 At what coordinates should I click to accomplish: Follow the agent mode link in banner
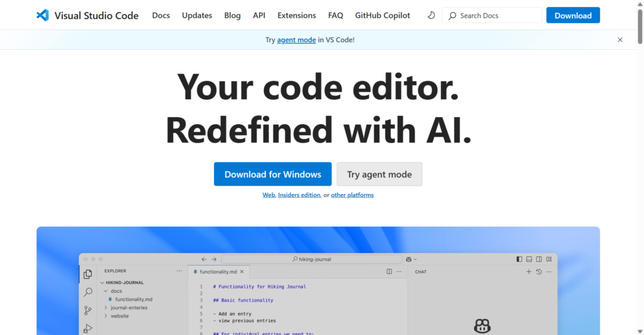coord(297,40)
